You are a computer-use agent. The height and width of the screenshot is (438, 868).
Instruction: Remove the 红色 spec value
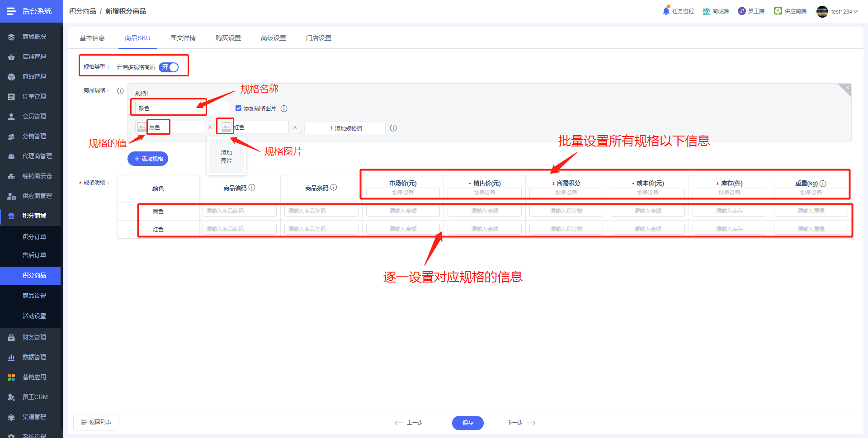pyautogui.click(x=295, y=127)
